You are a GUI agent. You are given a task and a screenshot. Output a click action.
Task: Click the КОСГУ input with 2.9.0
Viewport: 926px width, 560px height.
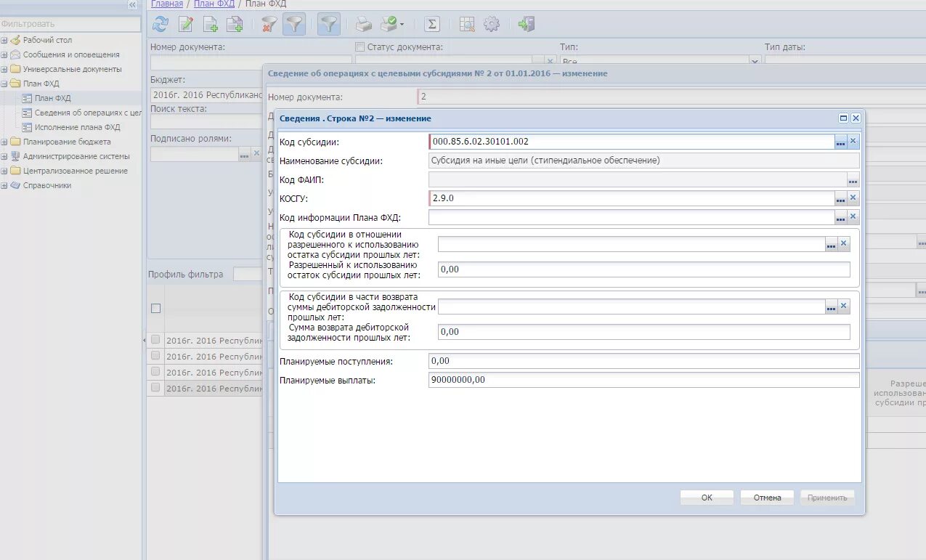coord(631,198)
